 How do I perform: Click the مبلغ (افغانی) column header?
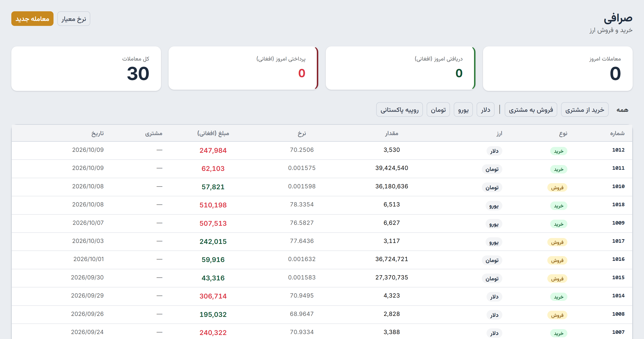pos(213,133)
